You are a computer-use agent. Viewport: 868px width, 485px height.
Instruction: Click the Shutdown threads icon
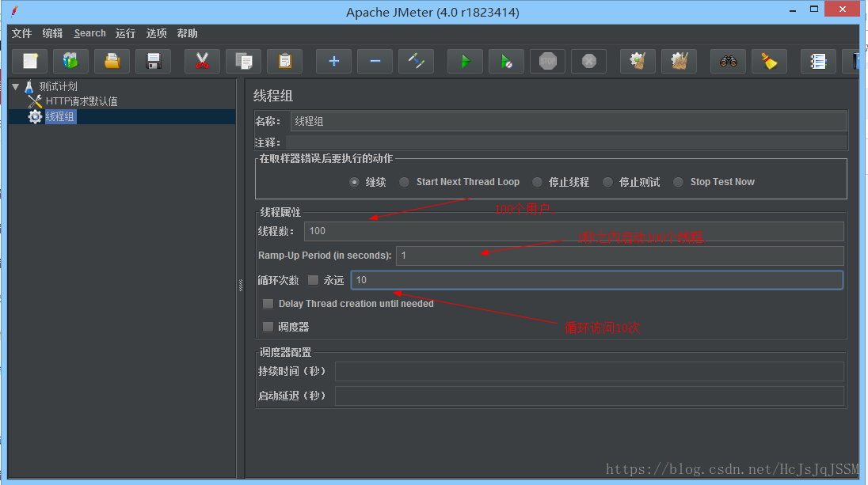tap(588, 61)
